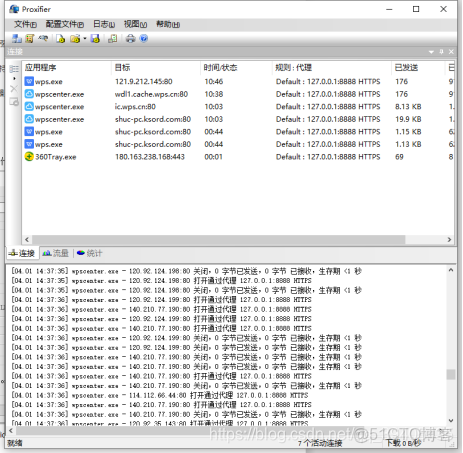
Task: Click the 7 个活动连接 status entry
Action: [x=320, y=443]
